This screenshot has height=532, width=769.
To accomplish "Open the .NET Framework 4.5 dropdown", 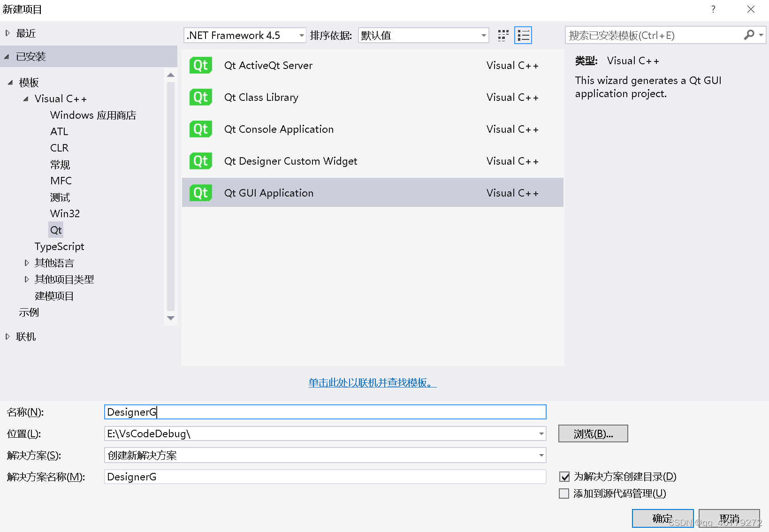I will tap(244, 35).
